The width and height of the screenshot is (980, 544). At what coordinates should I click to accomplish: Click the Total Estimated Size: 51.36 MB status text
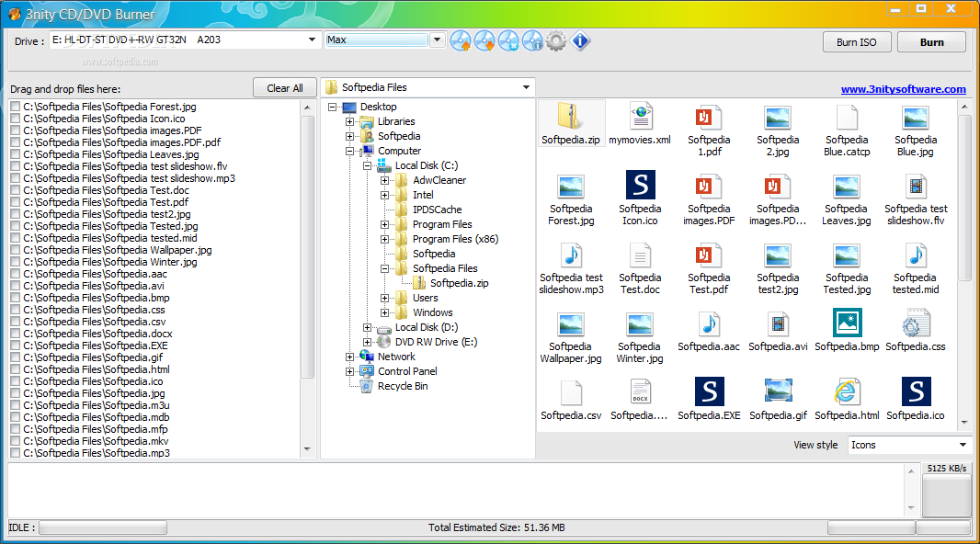pyautogui.click(x=496, y=527)
